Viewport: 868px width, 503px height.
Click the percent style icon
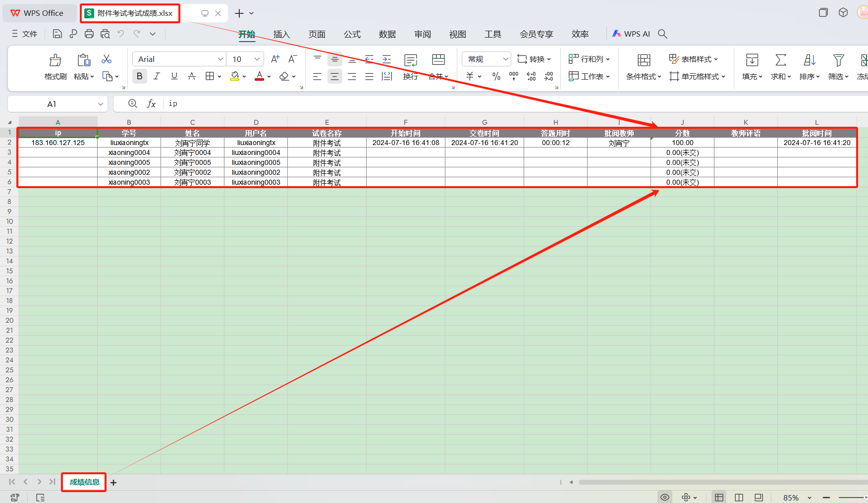(496, 76)
